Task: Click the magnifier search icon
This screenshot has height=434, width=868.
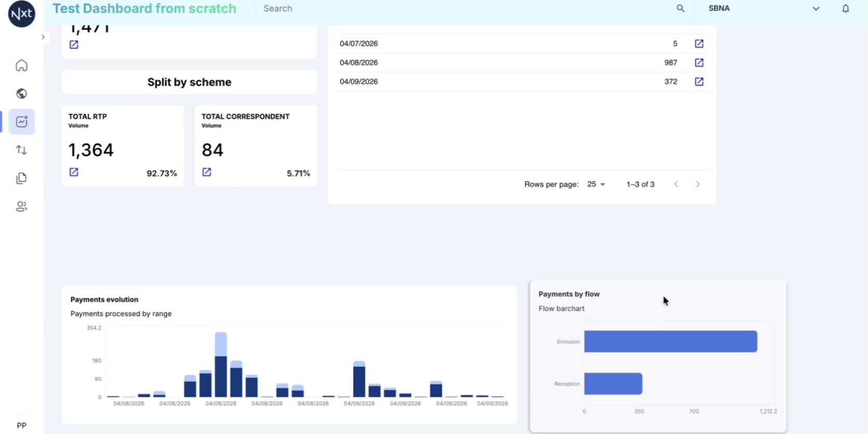Action: pos(680,8)
